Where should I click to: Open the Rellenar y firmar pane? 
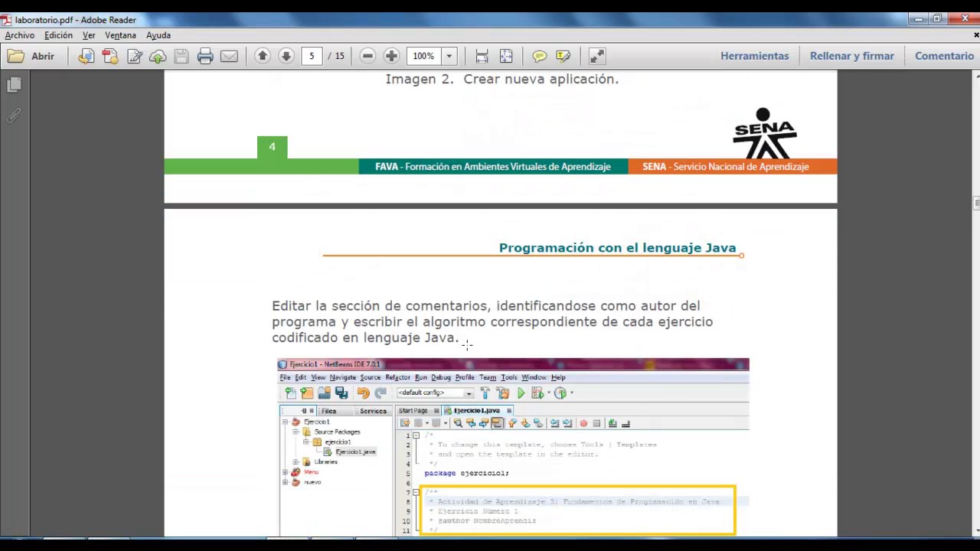pyautogui.click(x=851, y=56)
